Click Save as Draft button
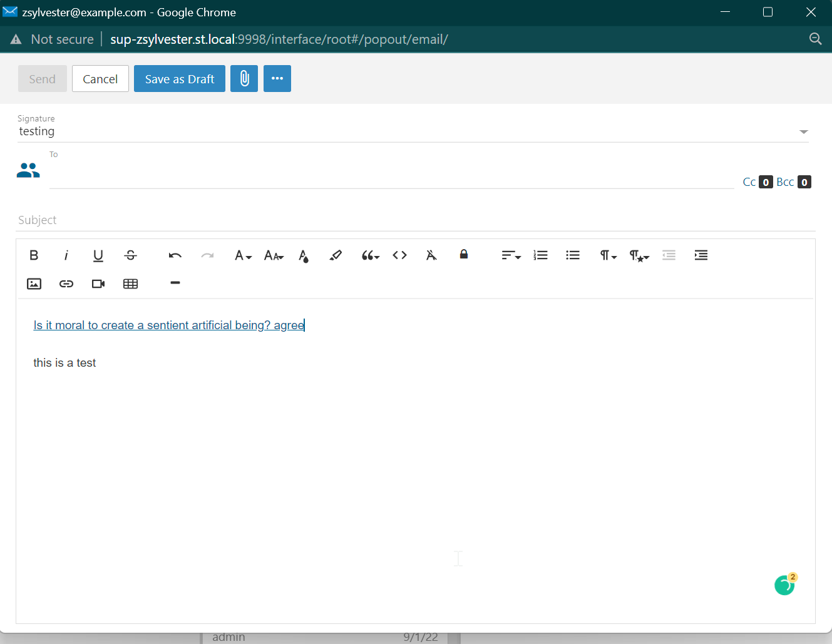Viewport: 832px width, 644px height. [x=180, y=79]
